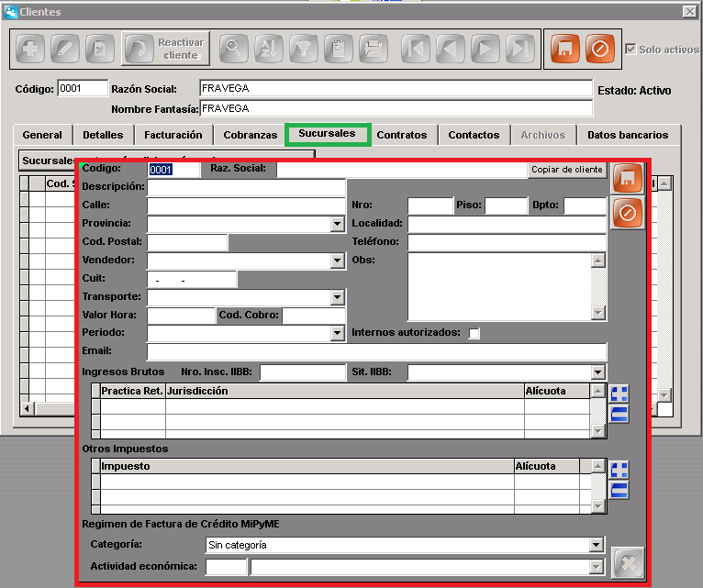Click the Localidad input field
Viewport: 703px width, 588px height.
point(507,224)
